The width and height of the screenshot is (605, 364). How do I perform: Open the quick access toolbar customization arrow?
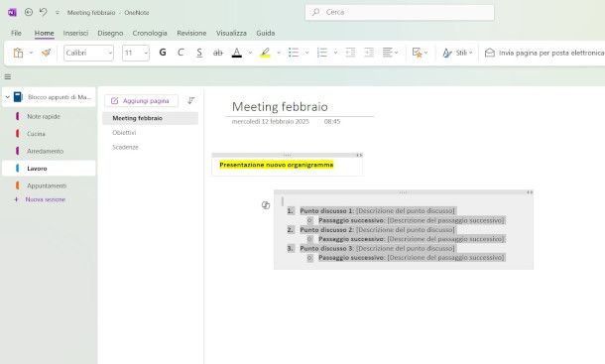58,13
